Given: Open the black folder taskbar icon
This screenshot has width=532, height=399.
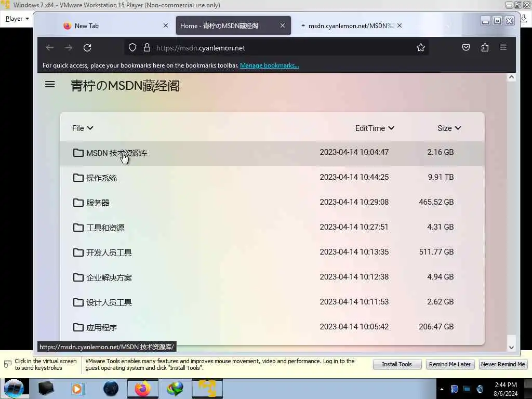Looking at the screenshot, I should (x=46, y=389).
